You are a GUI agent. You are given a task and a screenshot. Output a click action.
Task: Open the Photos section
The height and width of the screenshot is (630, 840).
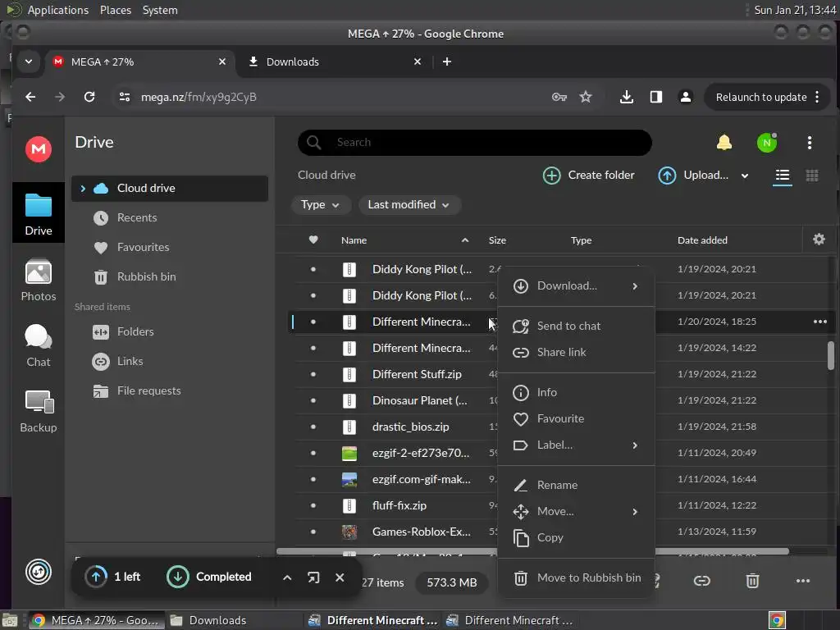click(x=38, y=280)
